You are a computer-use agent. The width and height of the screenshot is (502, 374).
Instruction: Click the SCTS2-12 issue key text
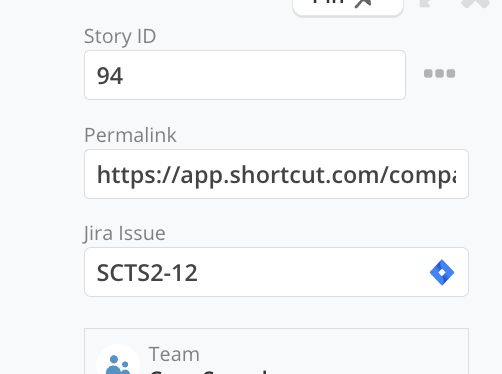(147, 273)
